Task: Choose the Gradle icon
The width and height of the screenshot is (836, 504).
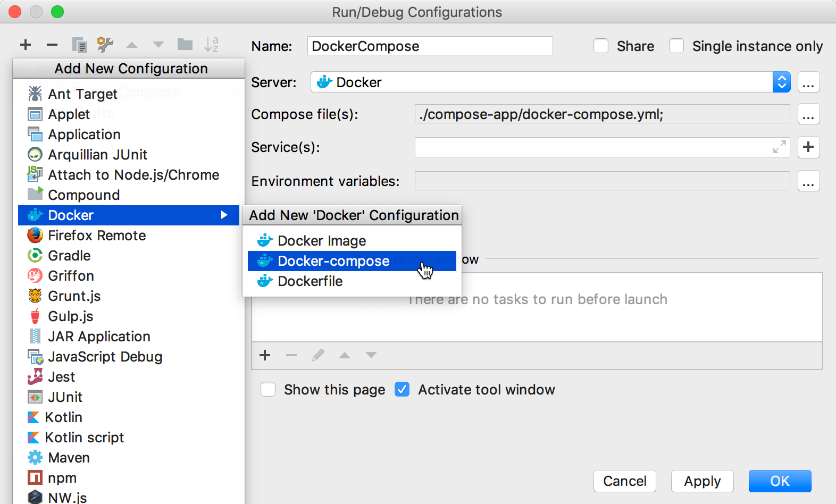Action: (35, 255)
